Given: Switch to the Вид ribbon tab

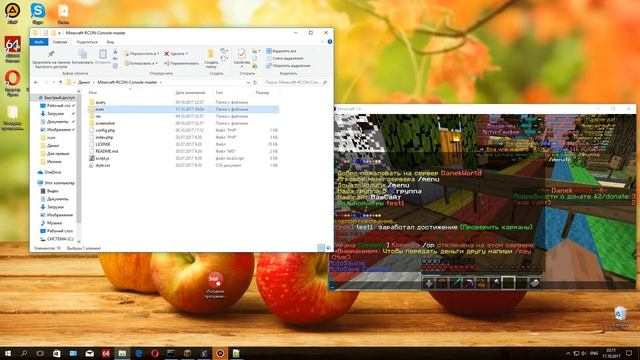Looking at the screenshot, I should coord(110,42).
